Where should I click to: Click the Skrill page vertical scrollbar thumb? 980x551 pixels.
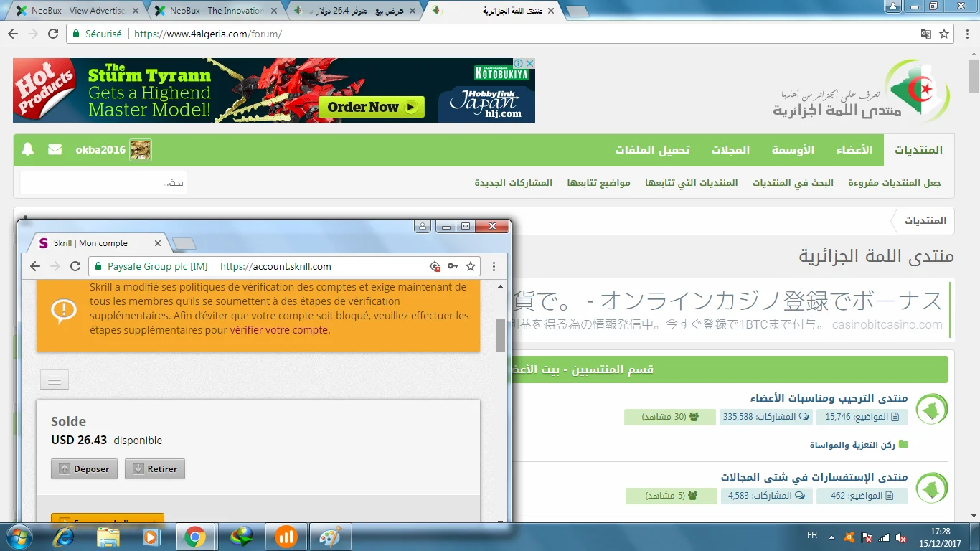tap(500, 335)
